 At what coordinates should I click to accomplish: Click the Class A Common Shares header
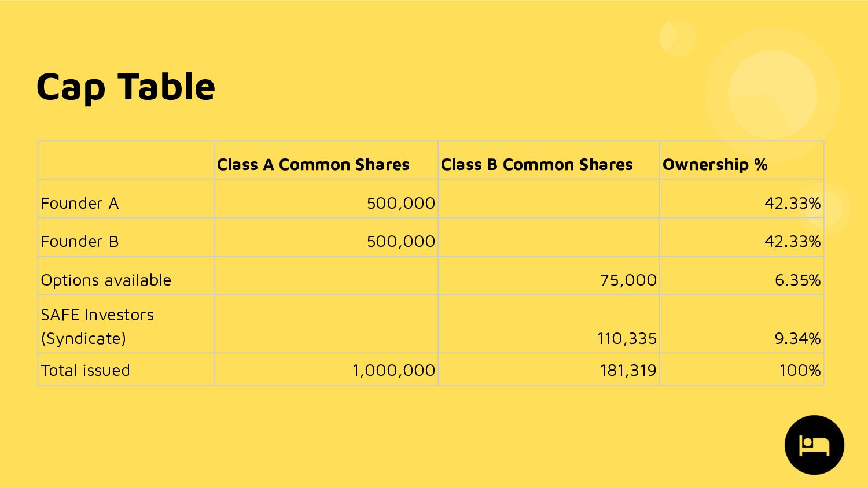click(313, 165)
